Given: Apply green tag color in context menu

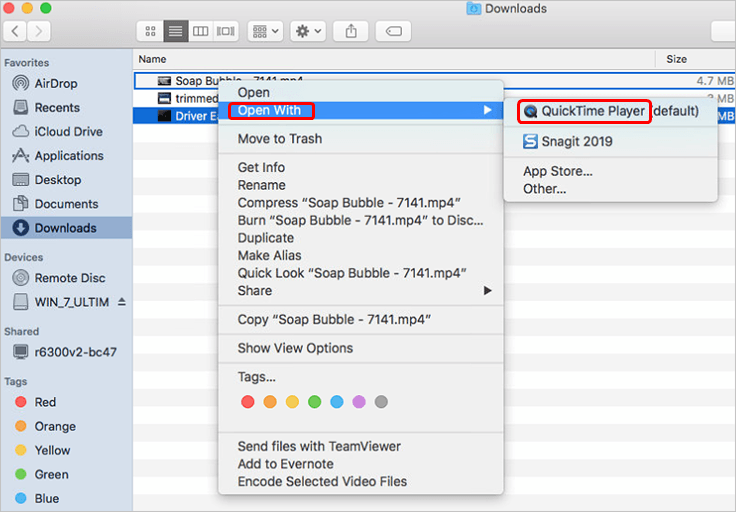Looking at the screenshot, I should [314, 402].
